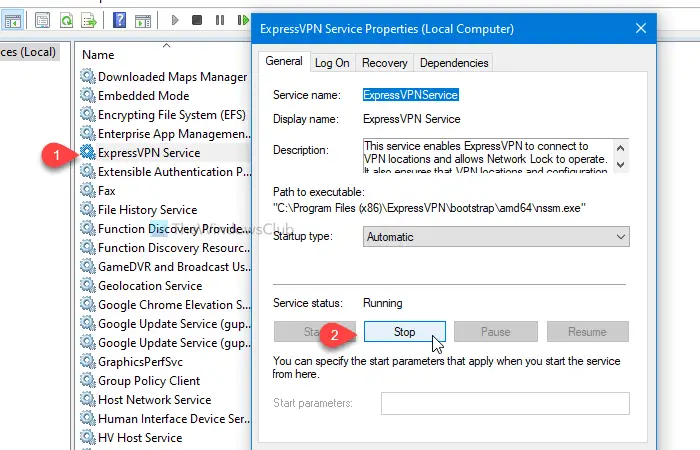Viewport: 700px width, 450px height.
Task: Click the Pause button in properties dialog
Action: coord(496,332)
